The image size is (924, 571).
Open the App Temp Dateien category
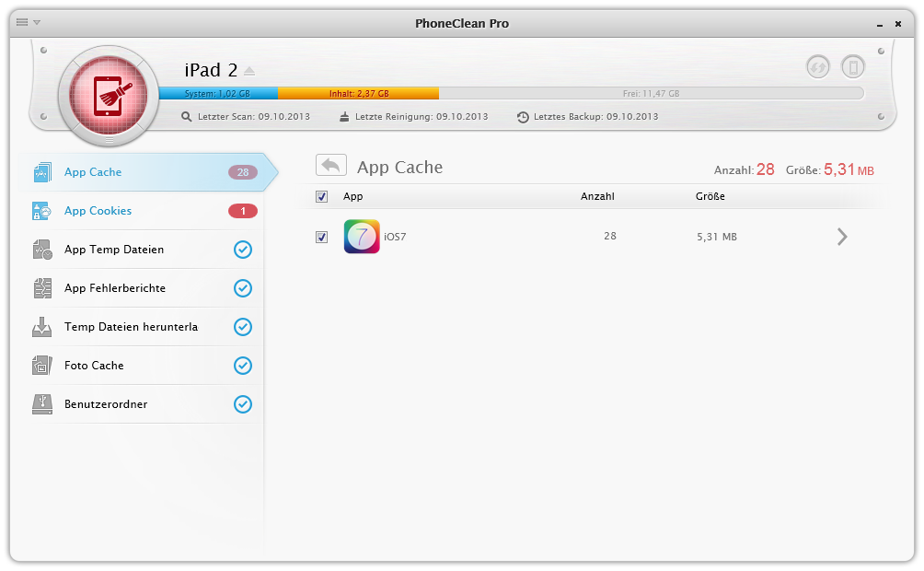(142, 250)
